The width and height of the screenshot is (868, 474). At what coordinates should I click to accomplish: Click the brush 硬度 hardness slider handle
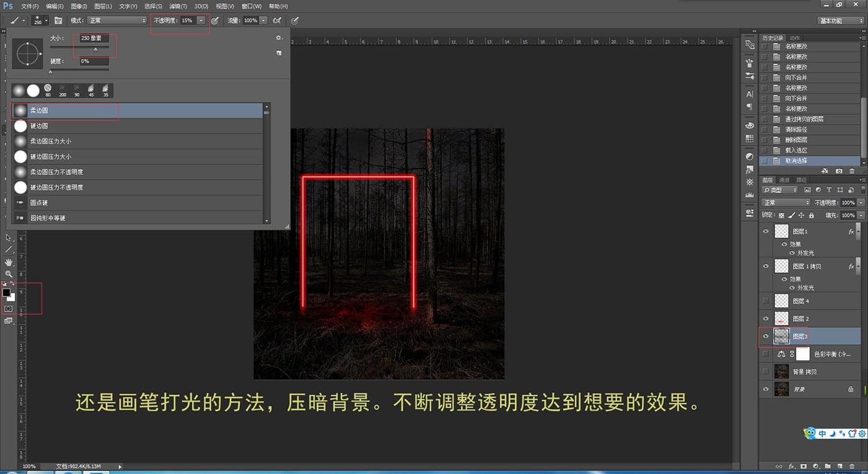[51, 72]
